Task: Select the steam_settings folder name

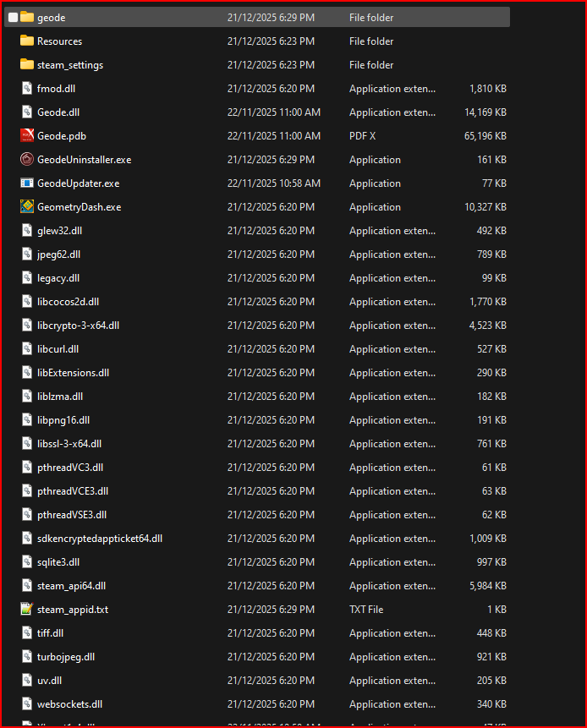Action: (x=70, y=65)
